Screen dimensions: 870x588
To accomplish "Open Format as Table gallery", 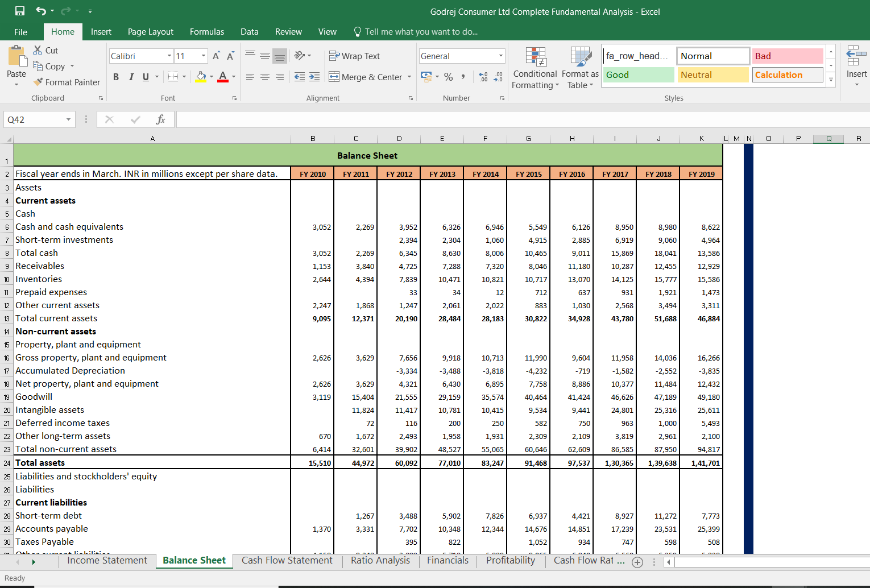I will pos(581,68).
